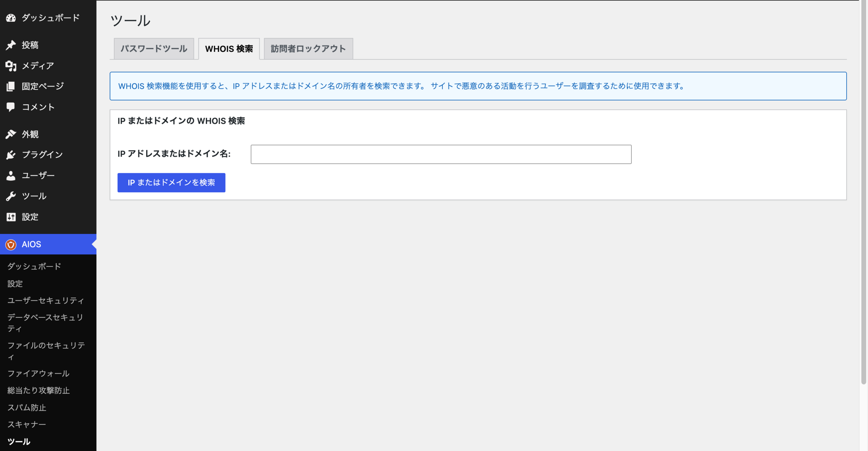
Task: Open 総当たり攻撃防止 submenu item
Action: pyautogui.click(x=39, y=391)
